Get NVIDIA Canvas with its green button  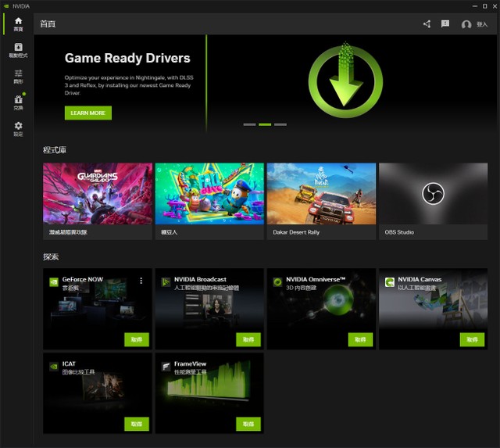(472, 339)
